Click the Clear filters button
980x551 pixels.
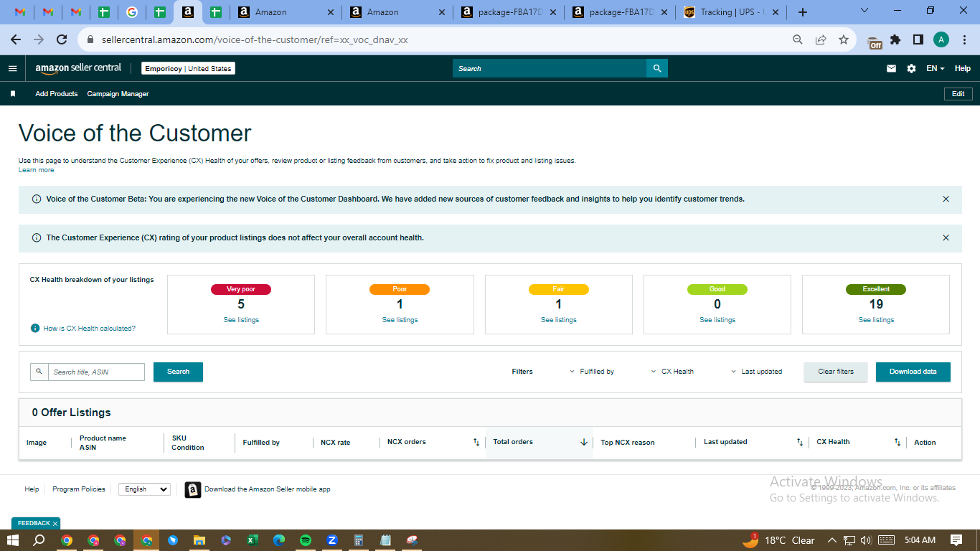click(836, 372)
